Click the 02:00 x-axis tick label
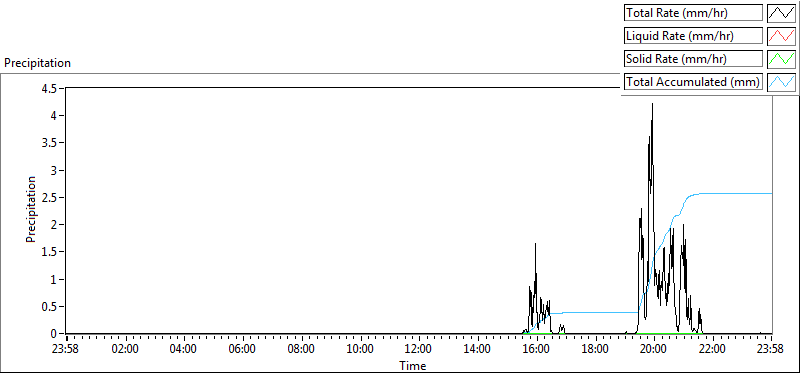Screen dimensions: 800x373 click(125, 350)
